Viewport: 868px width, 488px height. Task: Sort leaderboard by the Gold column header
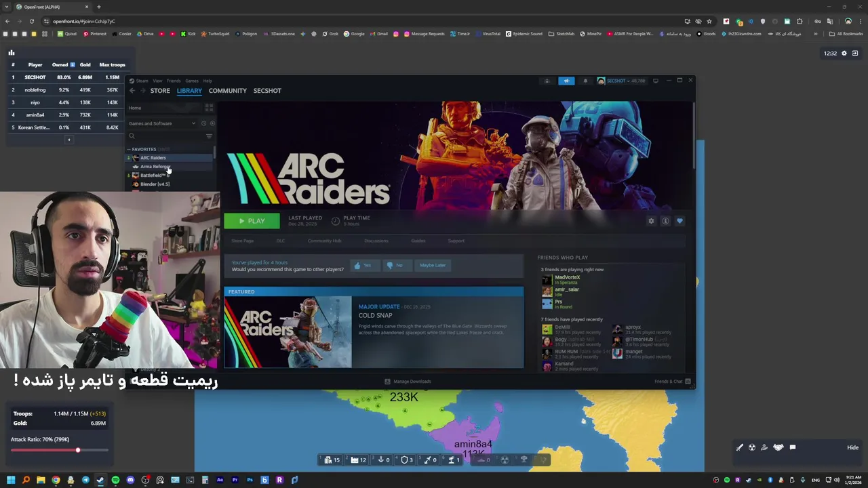[x=85, y=65]
